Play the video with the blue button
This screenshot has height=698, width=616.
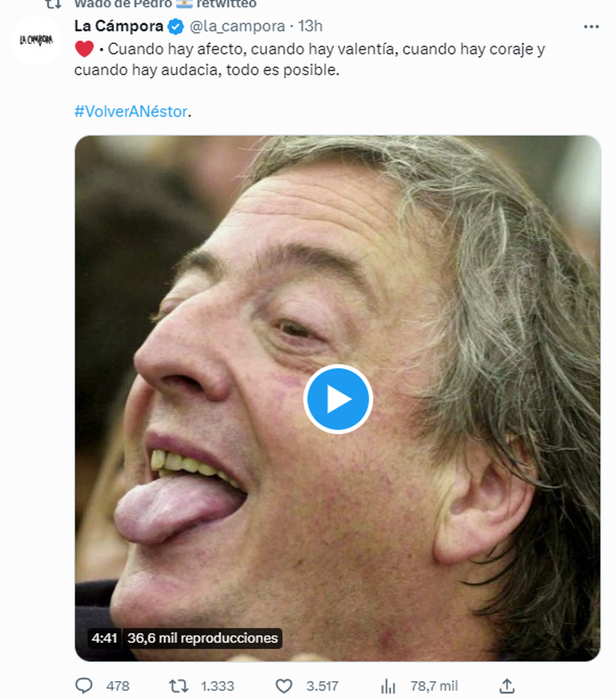click(x=338, y=399)
